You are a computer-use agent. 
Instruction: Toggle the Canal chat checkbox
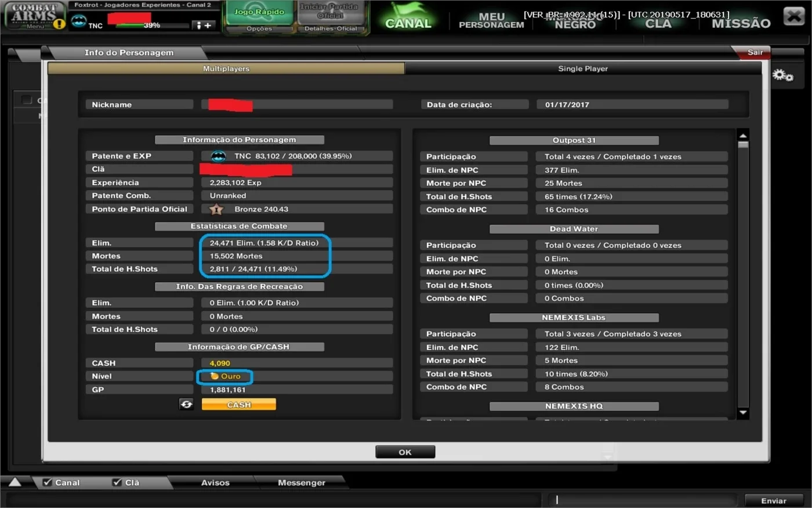pos(48,482)
